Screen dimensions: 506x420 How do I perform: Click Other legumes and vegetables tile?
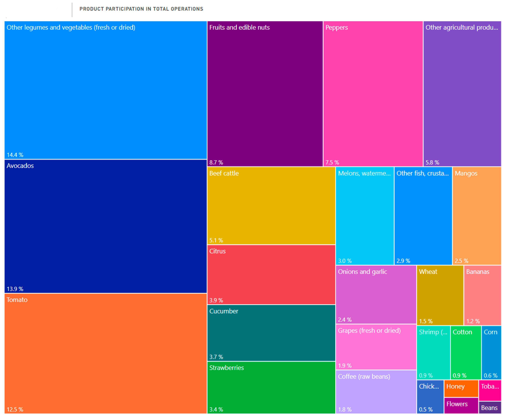pos(106,90)
